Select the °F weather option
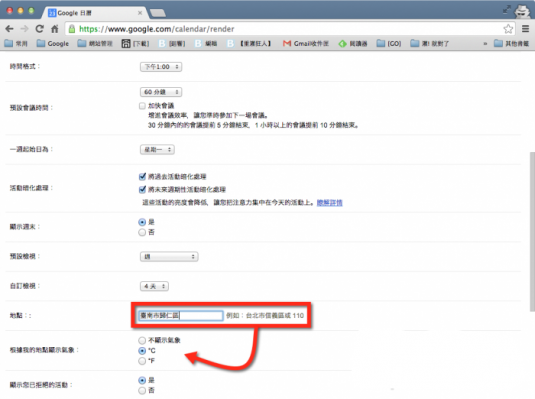The image size is (535, 399). pyautogui.click(x=142, y=361)
